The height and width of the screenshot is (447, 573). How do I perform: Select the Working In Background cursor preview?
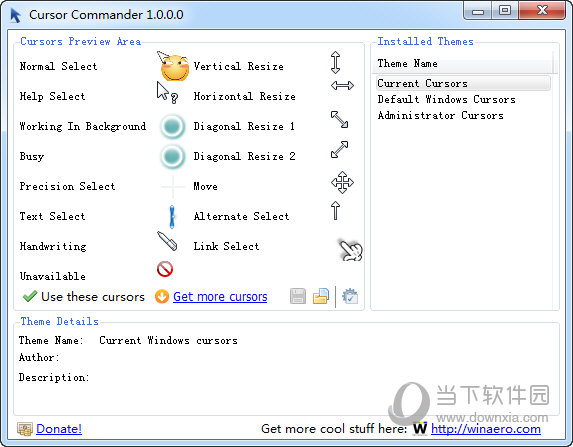pos(172,126)
